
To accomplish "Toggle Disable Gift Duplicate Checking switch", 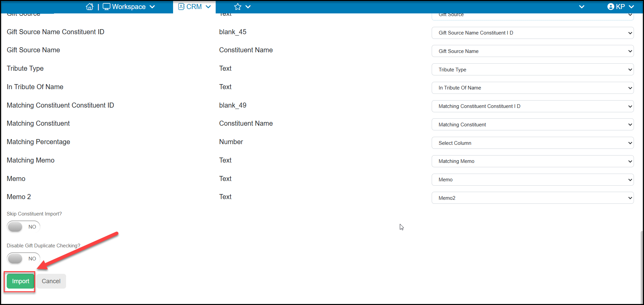I will (23, 259).
